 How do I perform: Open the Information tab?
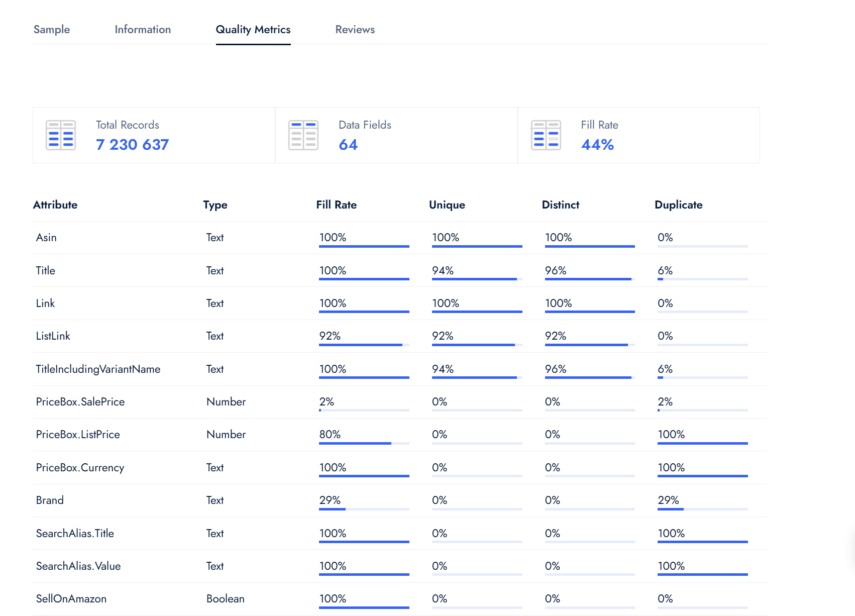(143, 30)
